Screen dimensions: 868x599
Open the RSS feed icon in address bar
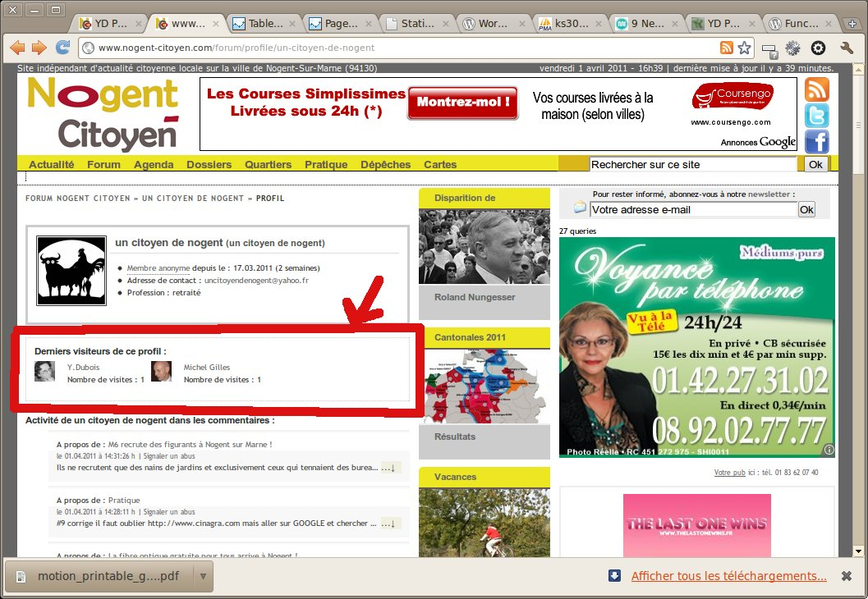[x=726, y=48]
